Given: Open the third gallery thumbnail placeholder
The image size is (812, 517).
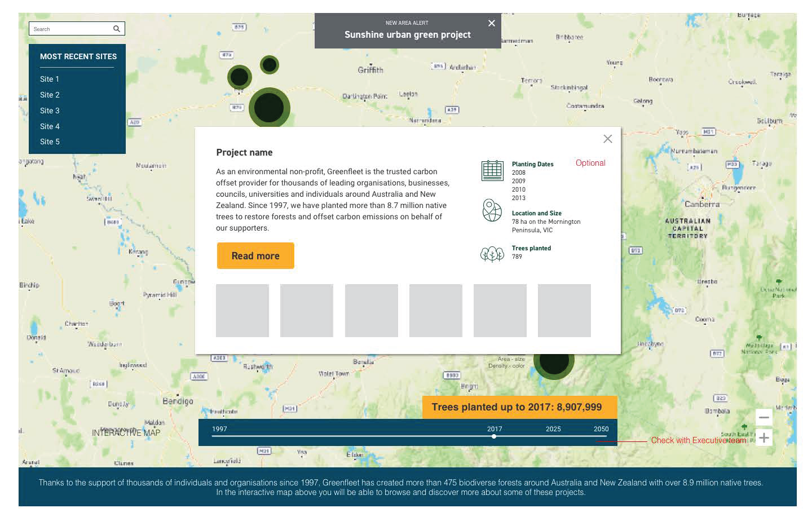Looking at the screenshot, I should point(372,311).
